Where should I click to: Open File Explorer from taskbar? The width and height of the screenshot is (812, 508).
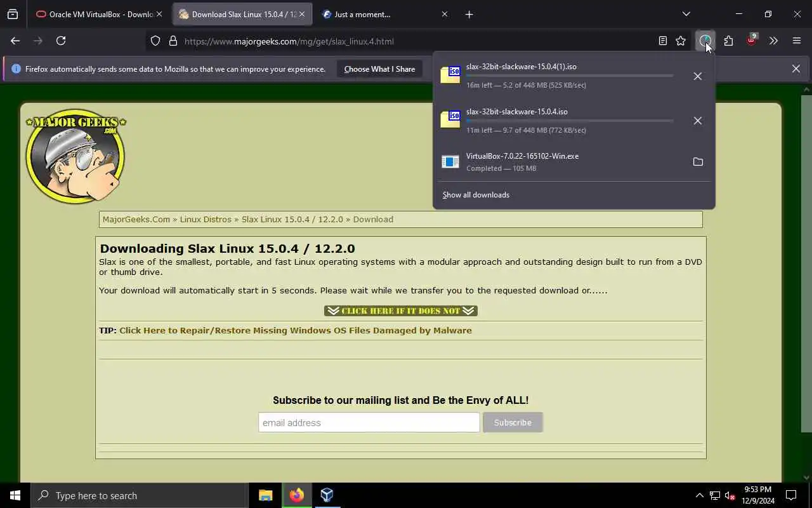point(266,495)
